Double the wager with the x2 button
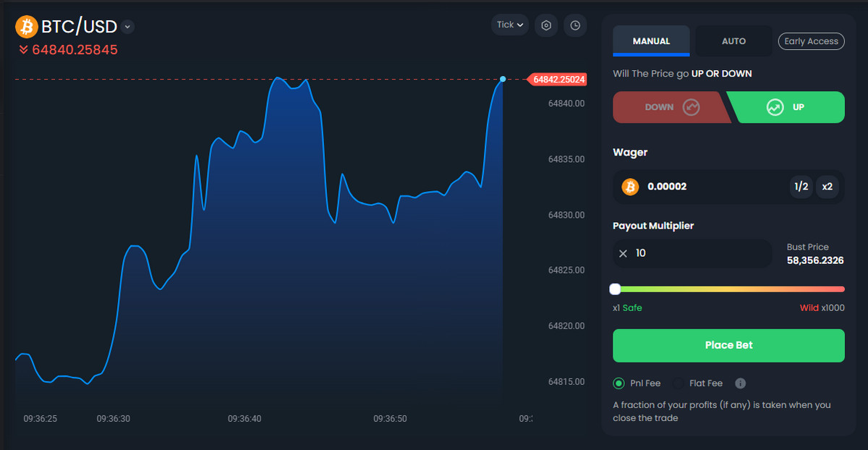 (x=827, y=187)
